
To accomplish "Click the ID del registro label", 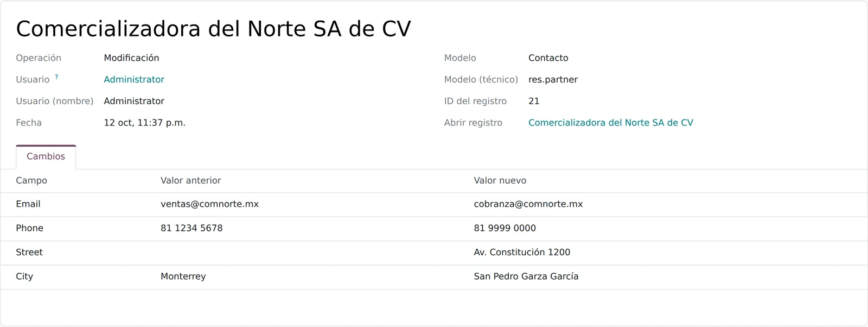I will 475,101.
